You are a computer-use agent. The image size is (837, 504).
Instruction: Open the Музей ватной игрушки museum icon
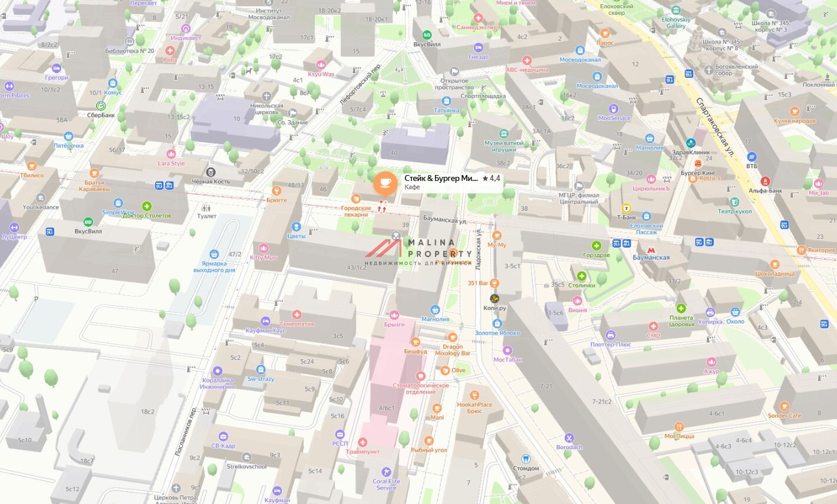pos(503,134)
